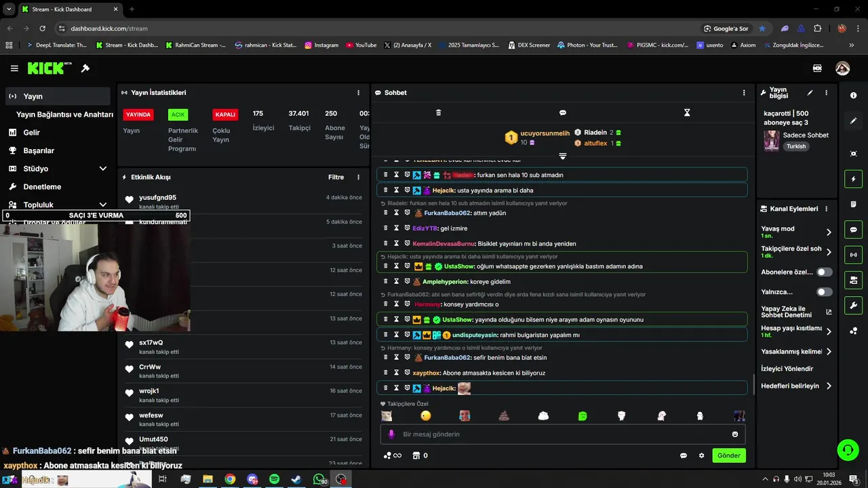Open the Başarılar sidebar item

coord(58,150)
